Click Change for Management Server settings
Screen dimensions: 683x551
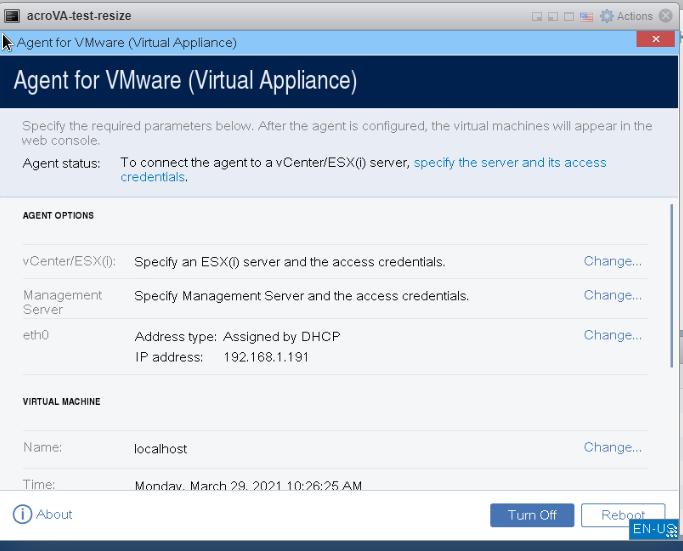pyautogui.click(x=612, y=295)
